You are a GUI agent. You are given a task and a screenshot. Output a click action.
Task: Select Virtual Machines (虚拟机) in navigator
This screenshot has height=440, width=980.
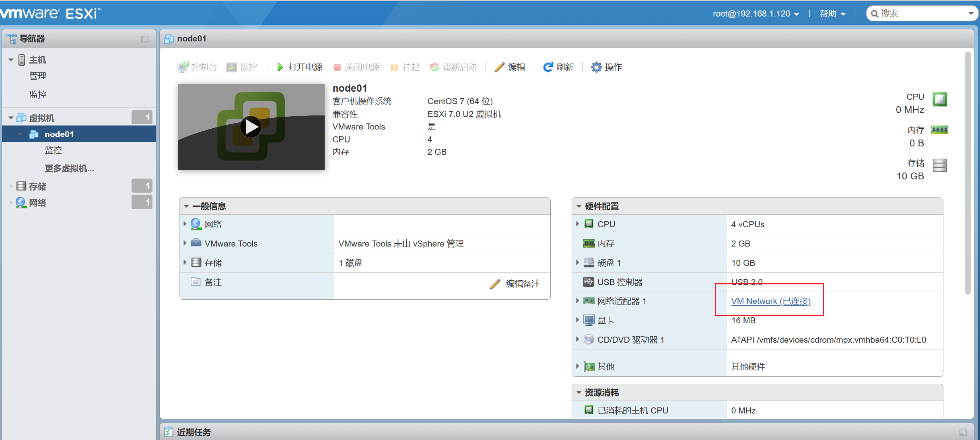42,118
